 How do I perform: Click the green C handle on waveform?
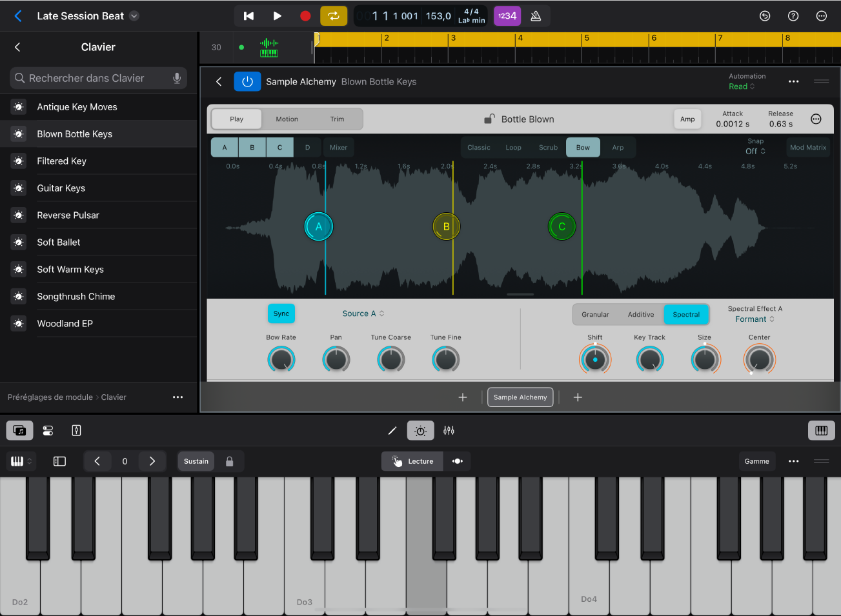tap(562, 226)
